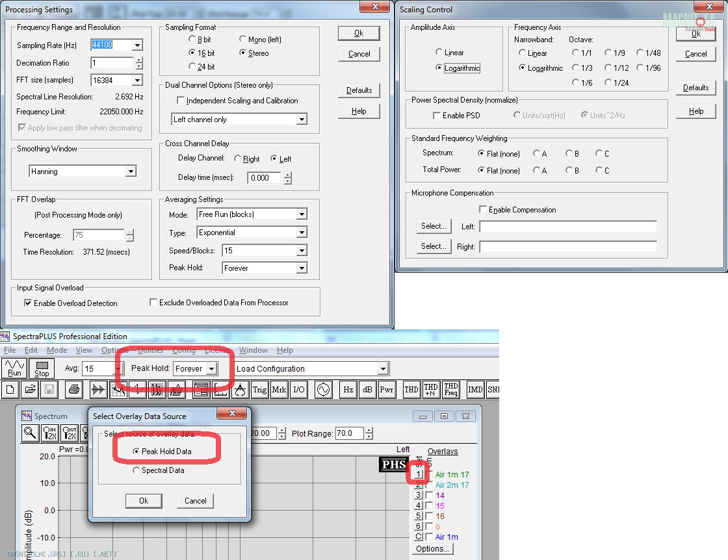
Task: Click the THD measurement icon
Action: click(x=411, y=390)
